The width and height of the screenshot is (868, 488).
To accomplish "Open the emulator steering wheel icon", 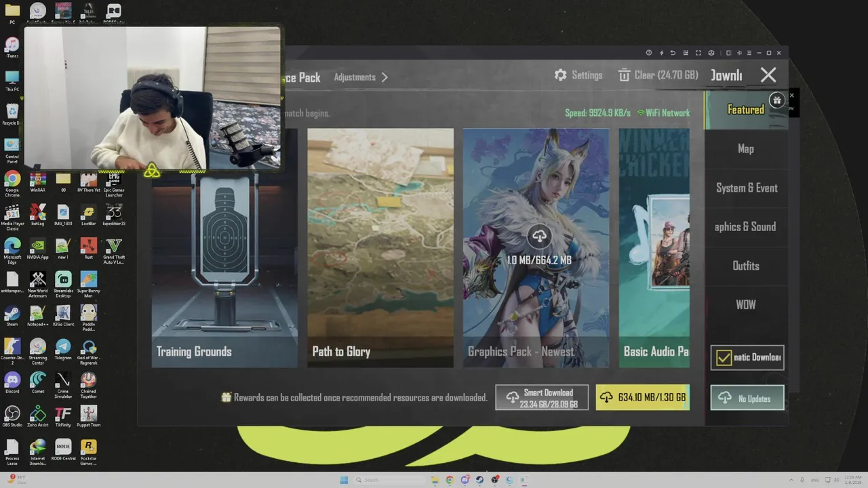I will pos(711,53).
